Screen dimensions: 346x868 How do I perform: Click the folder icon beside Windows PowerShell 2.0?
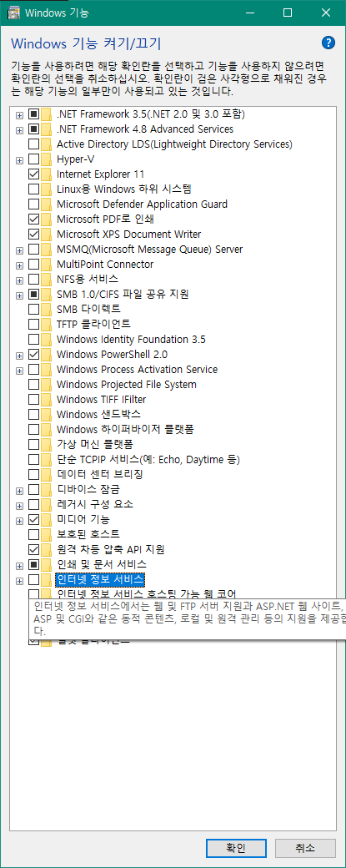click(x=47, y=354)
